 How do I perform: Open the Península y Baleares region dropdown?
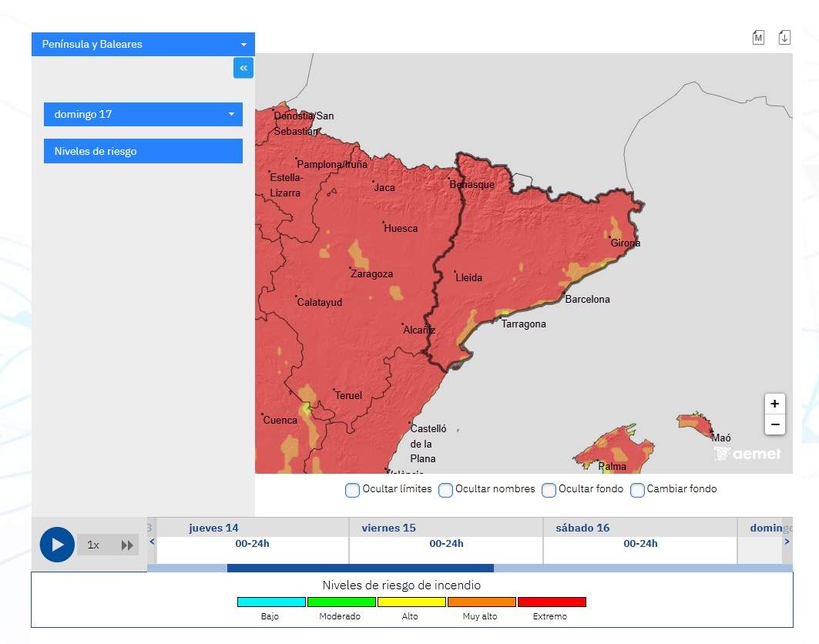tap(143, 44)
